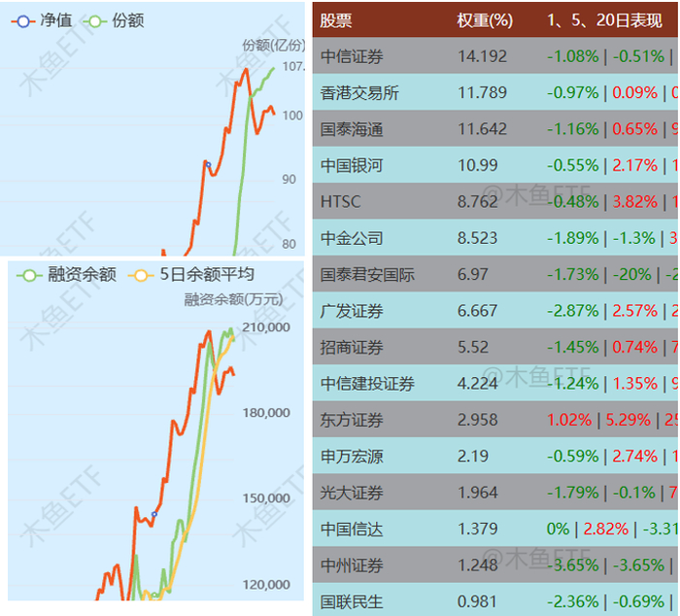Viewport: 680px width, 616px height.
Task: Select the 中州证券 stock name
Action: (352, 565)
